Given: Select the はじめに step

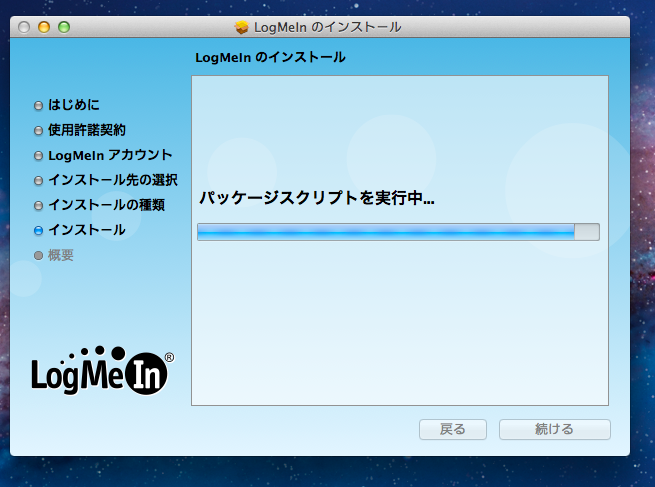Looking at the screenshot, I should click(x=67, y=105).
